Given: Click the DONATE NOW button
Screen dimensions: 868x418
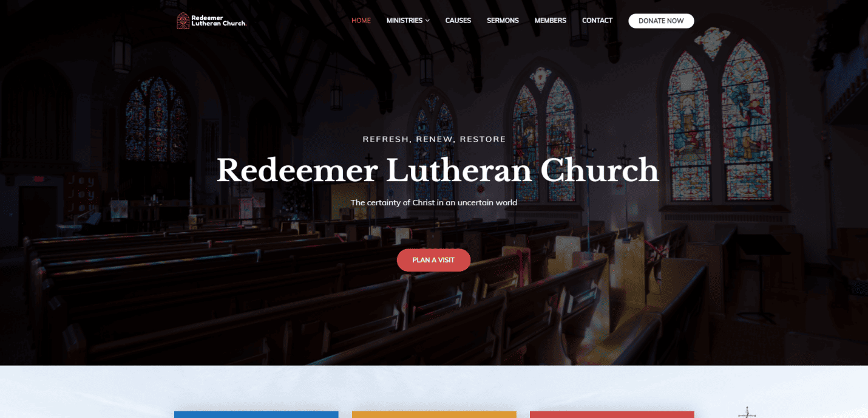Looking at the screenshot, I should 661,20.
